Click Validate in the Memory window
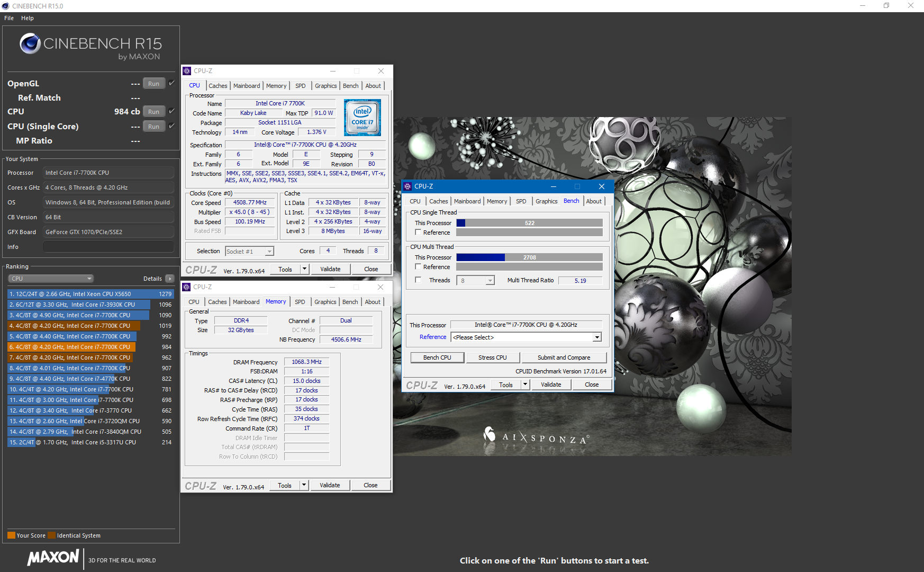924x572 pixels. point(330,485)
